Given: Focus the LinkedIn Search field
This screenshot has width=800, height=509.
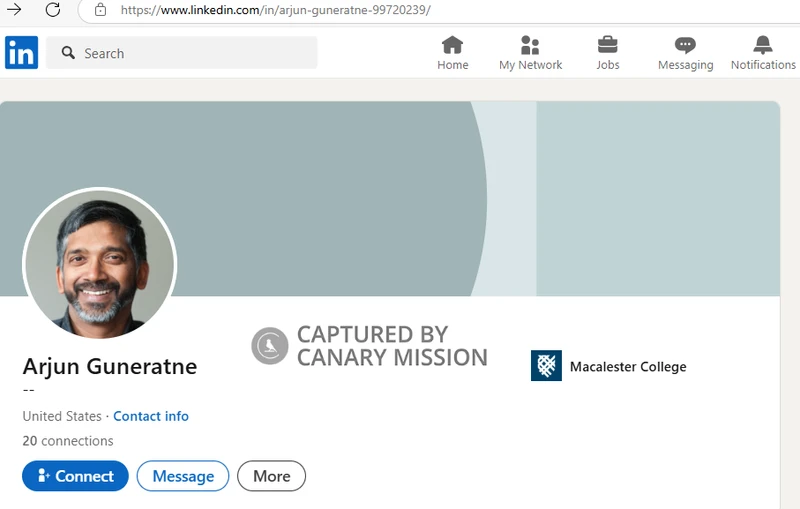Looking at the screenshot, I should [182, 53].
